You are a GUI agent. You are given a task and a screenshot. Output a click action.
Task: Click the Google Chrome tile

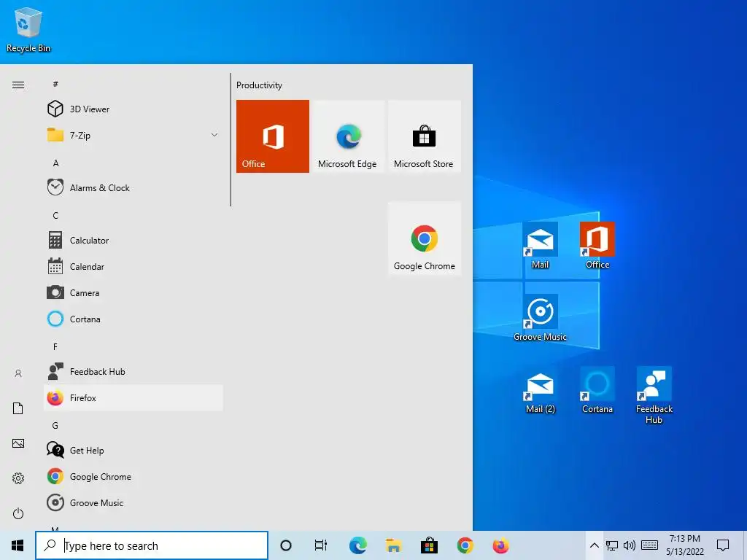(x=424, y=238)
